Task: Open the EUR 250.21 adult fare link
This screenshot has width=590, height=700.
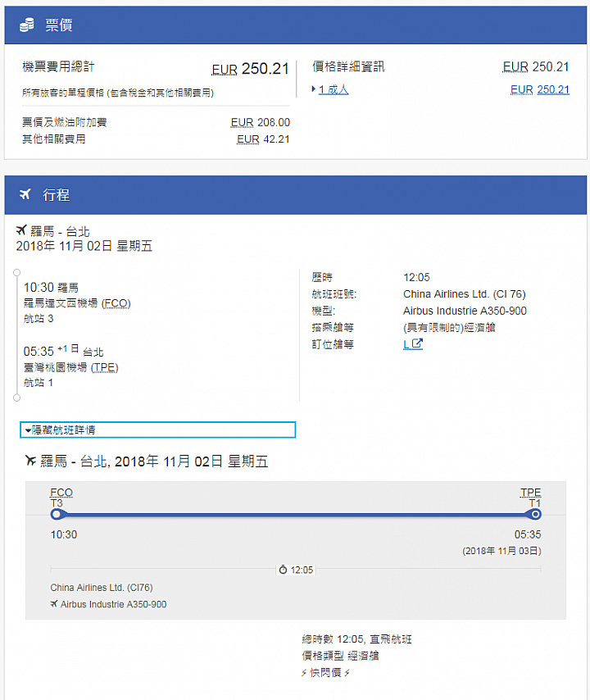Action: pos(540,89)
